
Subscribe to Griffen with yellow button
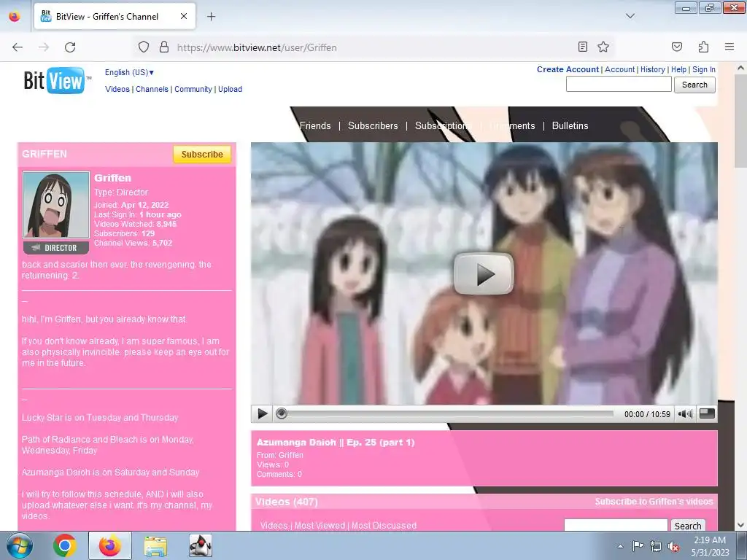click(x=202, y=155)
